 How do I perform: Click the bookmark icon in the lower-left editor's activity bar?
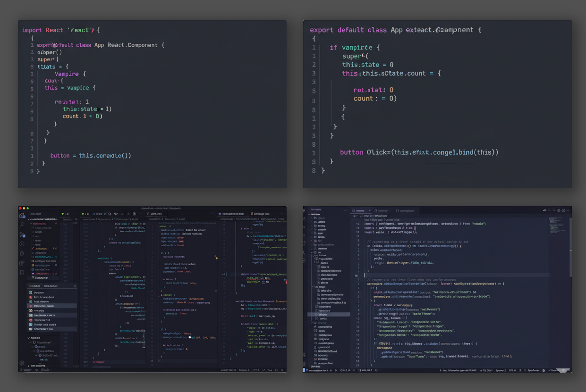pos(22,272)
